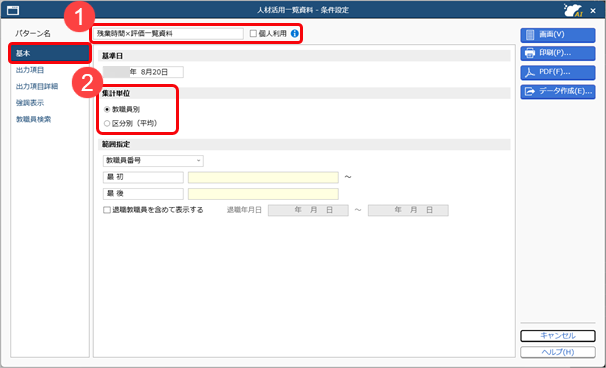Click the screen icon on 画面(V) button
606x368 pixels.
coord(530,35)
